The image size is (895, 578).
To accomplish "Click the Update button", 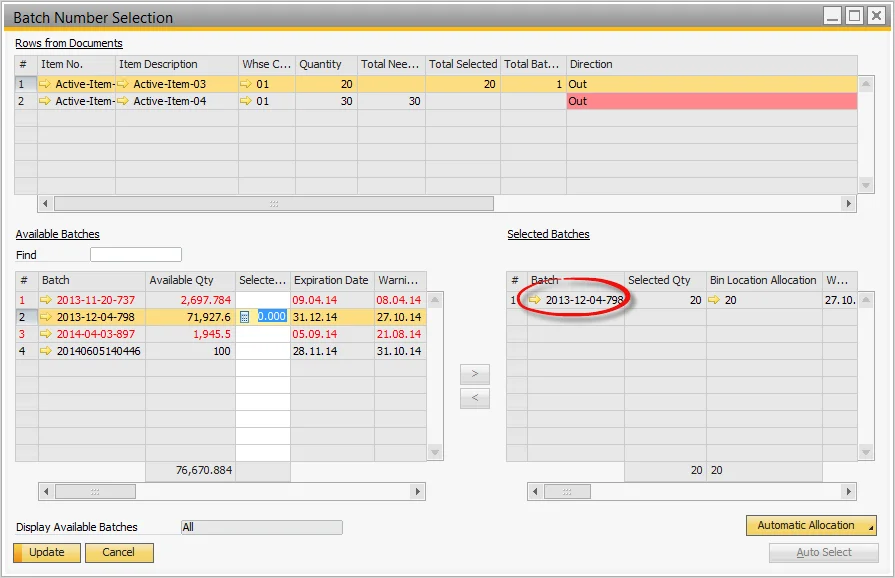I will pyautogui.click(x=47, y=552).
